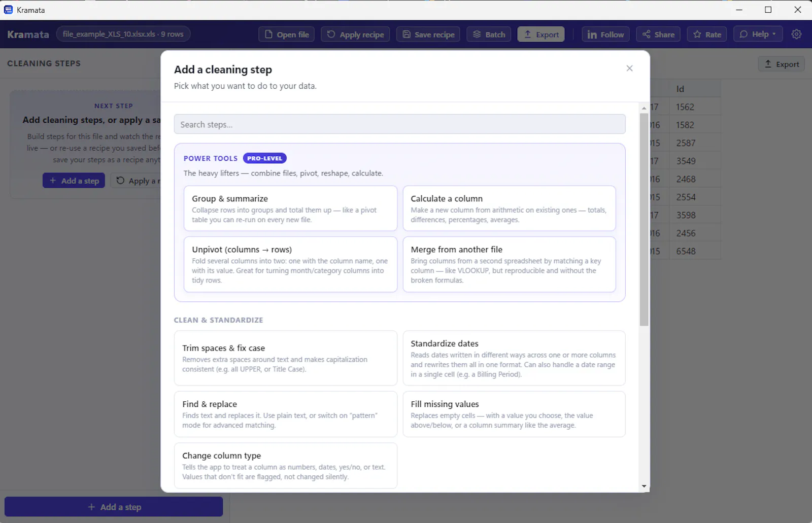Click the Share button
This screenshot has height=523, width=812.
point(658,34)
